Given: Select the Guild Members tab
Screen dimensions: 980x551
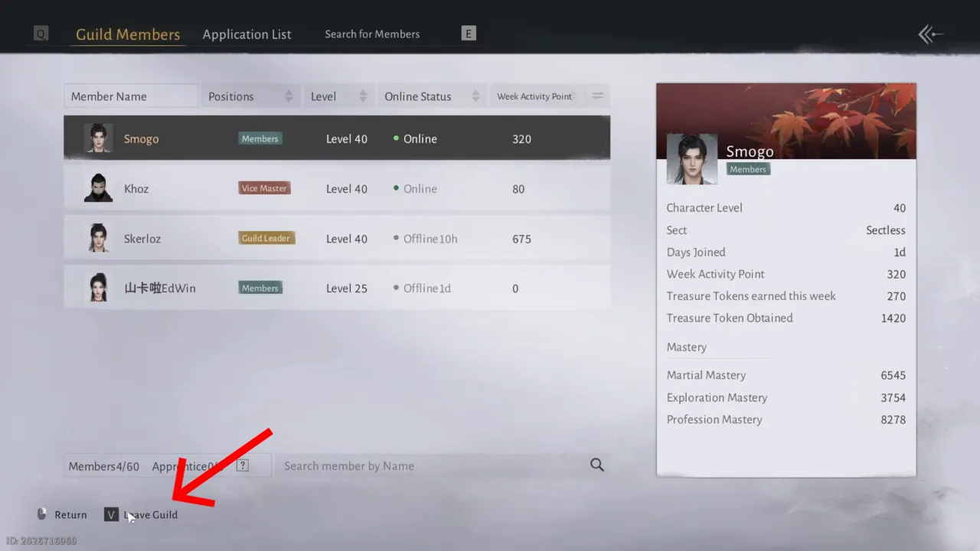Looking at the screenshot, I should [127, 34].
